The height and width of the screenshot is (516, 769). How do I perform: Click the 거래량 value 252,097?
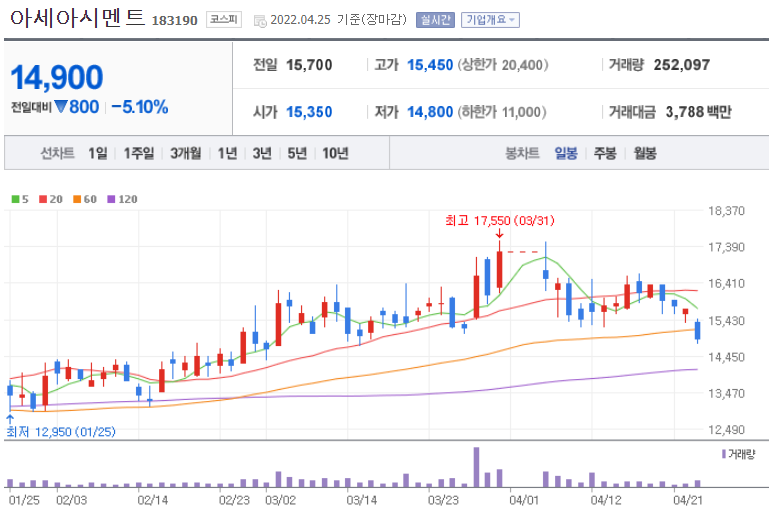[682, 65]
